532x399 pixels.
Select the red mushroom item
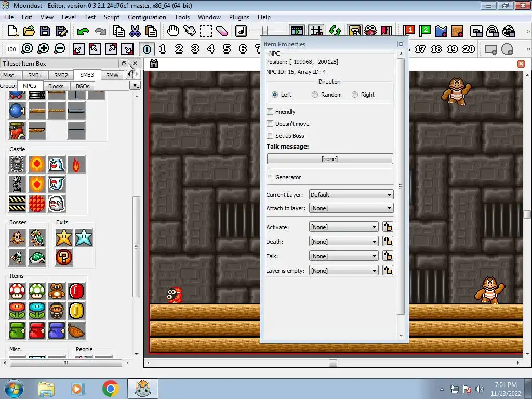click(x=17, y=291)
